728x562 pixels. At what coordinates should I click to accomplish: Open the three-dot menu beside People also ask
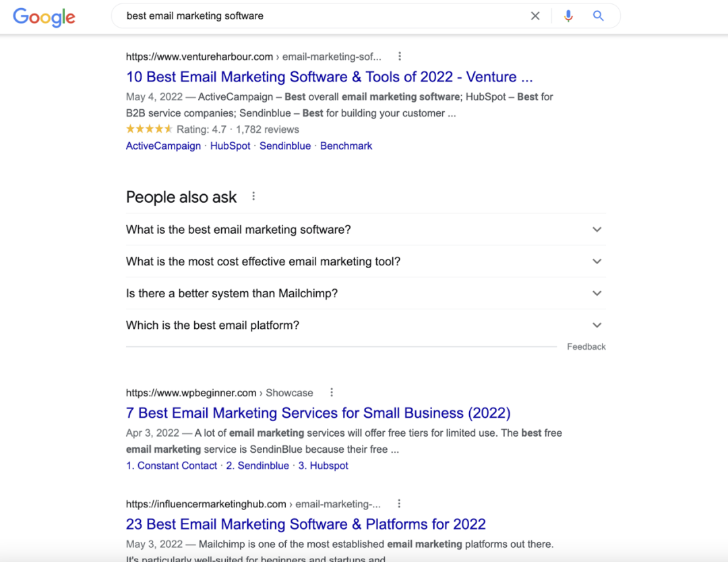click(253, 195)
